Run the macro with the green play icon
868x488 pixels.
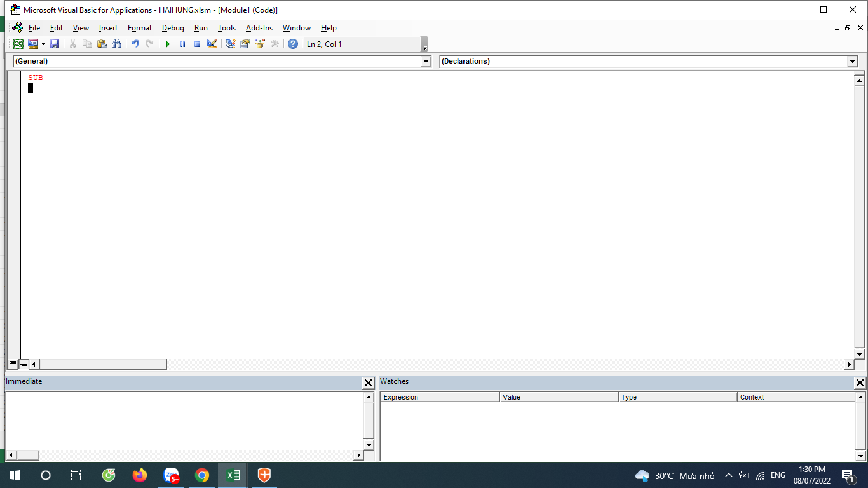[x=168, y=44]
